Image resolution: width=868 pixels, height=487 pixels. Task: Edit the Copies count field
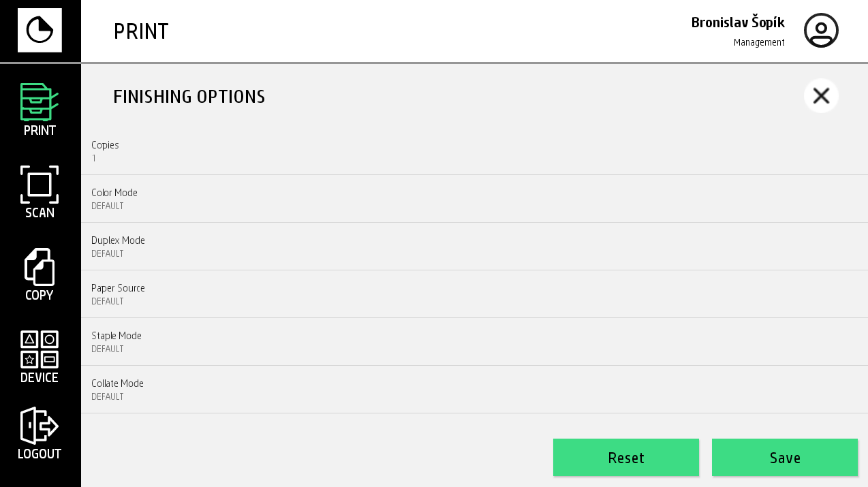475,151
